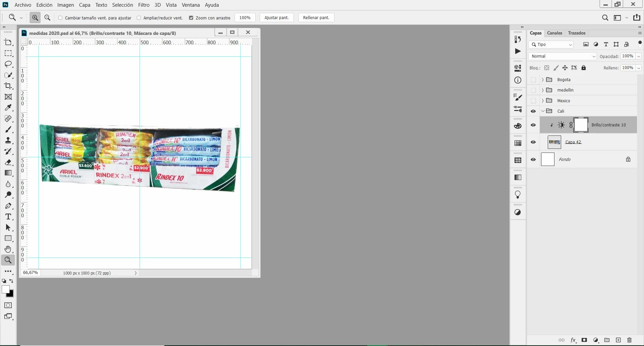This screenshot has height=346, width=644.
Task: Click the Create new layer icon
Action: point(618,340)
